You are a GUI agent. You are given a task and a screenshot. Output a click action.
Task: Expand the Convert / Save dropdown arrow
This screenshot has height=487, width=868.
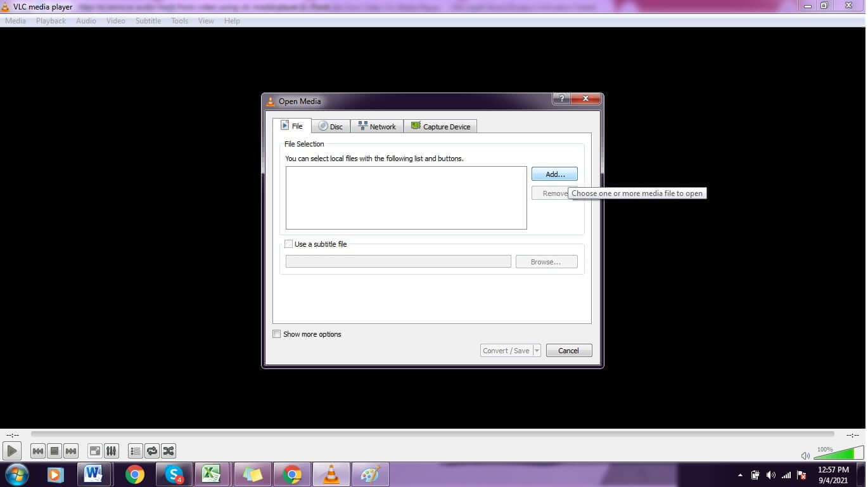(537, 351)
